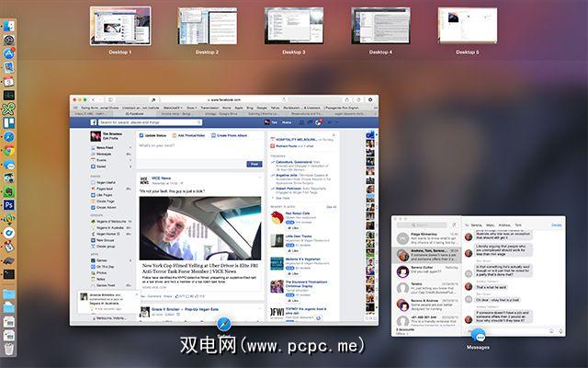Viewport: 588px width, 368px height.
Task: Open Evernote from the Dock
Action: pyautogui.click(x=8, y=192)
